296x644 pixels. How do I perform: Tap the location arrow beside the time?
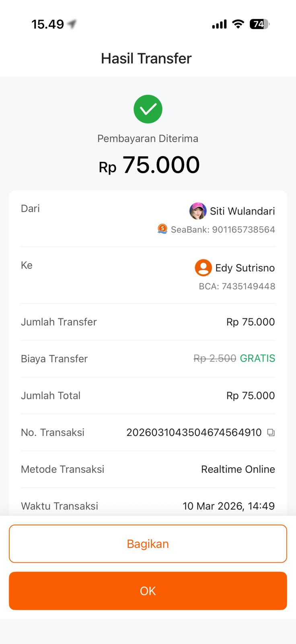tap(72, 24)
